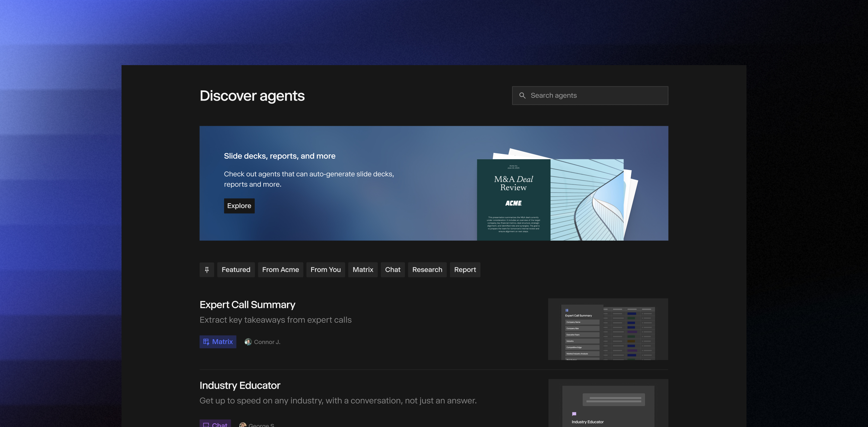Image resolution: width=868 pixels, height=427 pixels.
Task: Click the Chat bubble tag icon
Action: (x=206, y=424)
